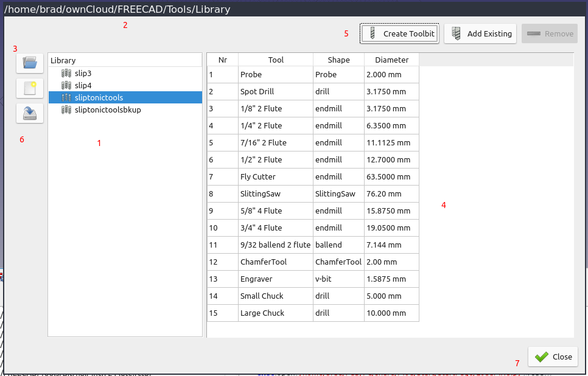Select the Probe tool name cell

click(276, 75)
